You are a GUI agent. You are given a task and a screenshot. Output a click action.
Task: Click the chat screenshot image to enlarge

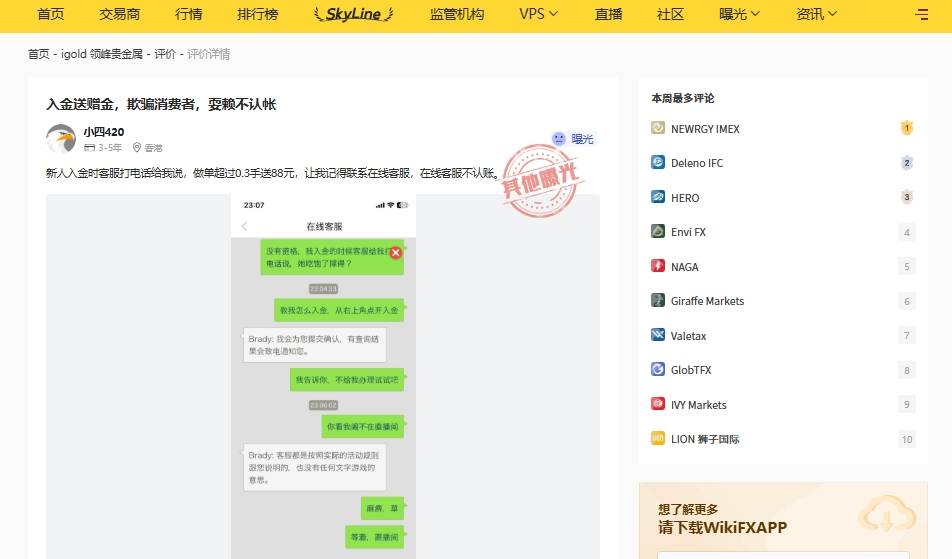pyautogui.click(x=323, y=376)
